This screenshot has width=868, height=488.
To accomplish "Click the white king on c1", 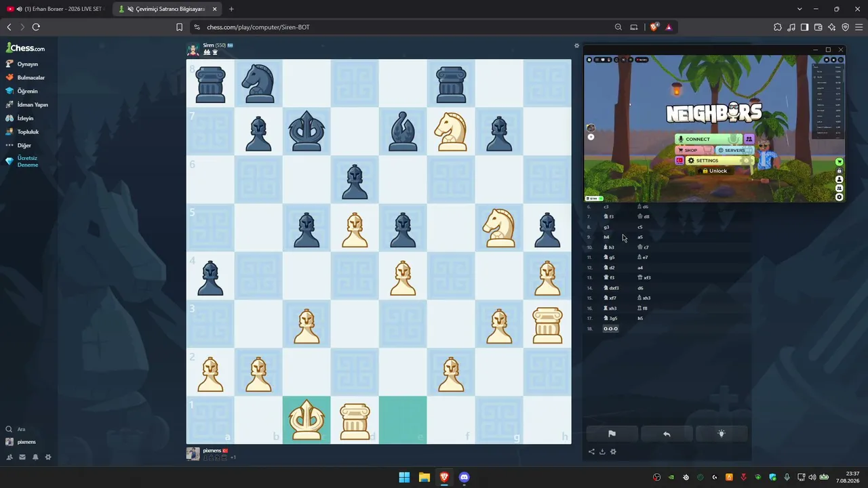I will click(307, 420).
